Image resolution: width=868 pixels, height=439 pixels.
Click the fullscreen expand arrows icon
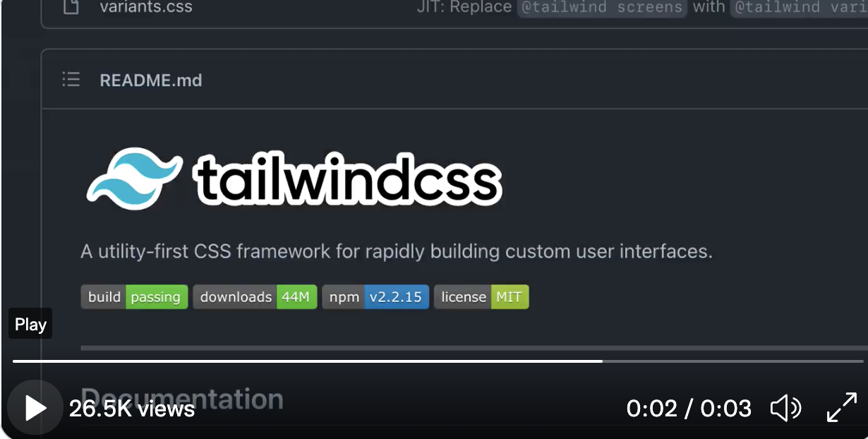click(841, 408)
